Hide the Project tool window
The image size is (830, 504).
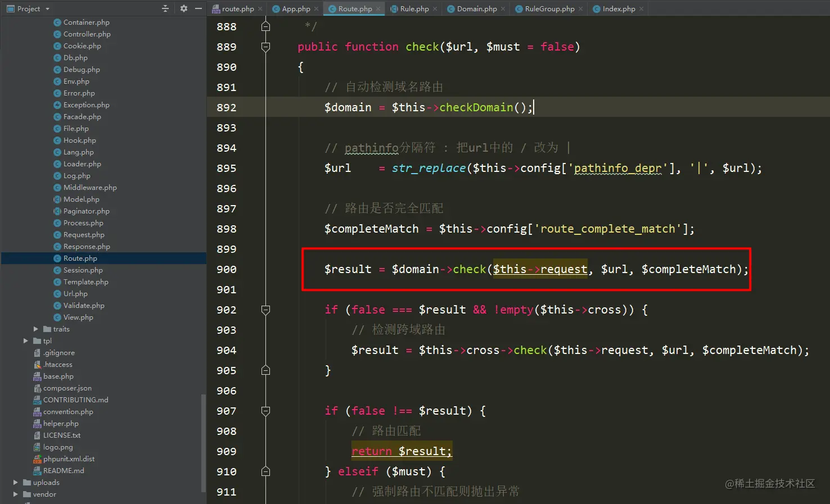coord(199,8)
